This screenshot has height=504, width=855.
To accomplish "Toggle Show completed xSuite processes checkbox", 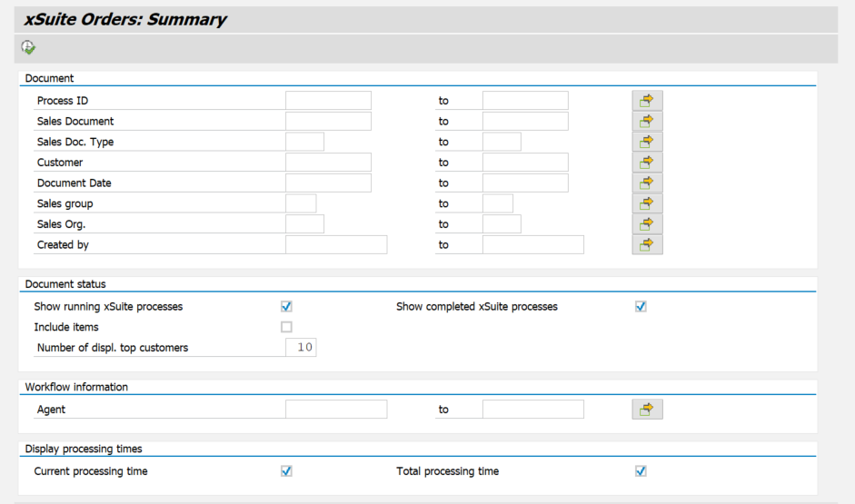I will click(641, 306).
